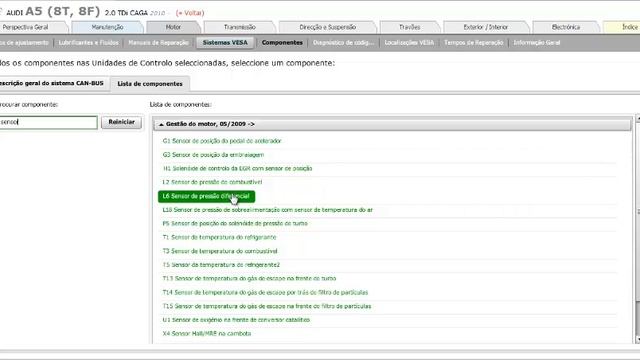Screen dimensions: 640x360
Task: Select T13 Sensor gás de escape frente turbo
Action: (249, 278)
